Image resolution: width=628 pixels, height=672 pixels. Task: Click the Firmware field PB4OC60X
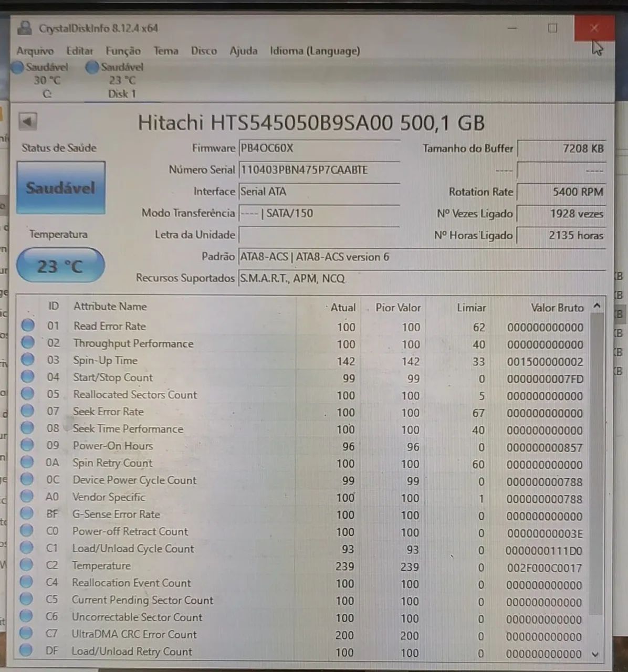319,149
